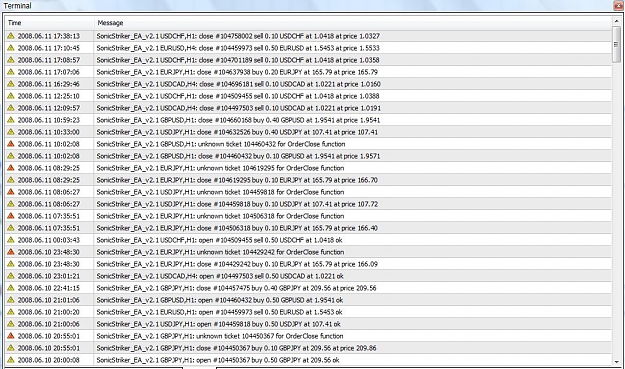Select message 'close #104632526 buy 0.40 USDJPY'
Image resolution: width=625 pixels, height=369 pixels.
237,132
